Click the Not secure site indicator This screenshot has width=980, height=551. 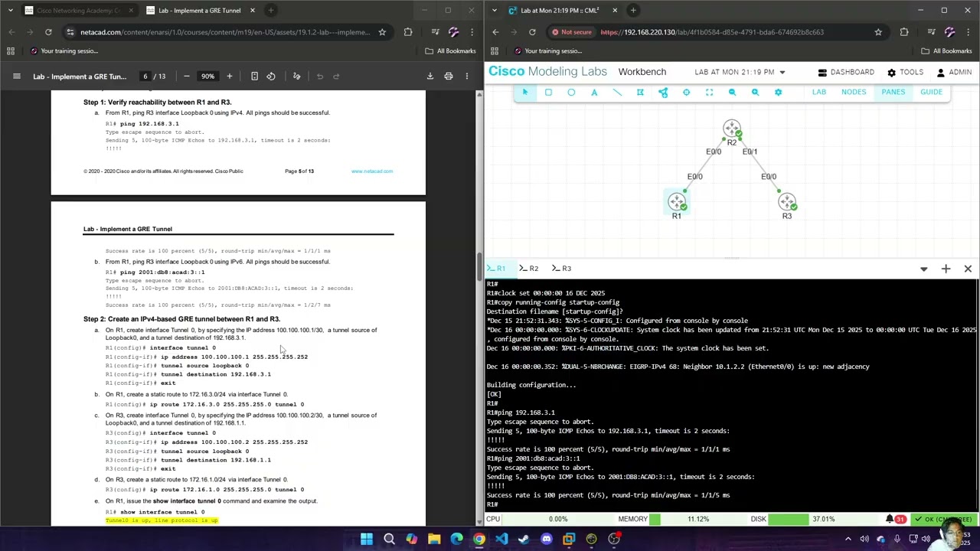(x=573, y=32)
